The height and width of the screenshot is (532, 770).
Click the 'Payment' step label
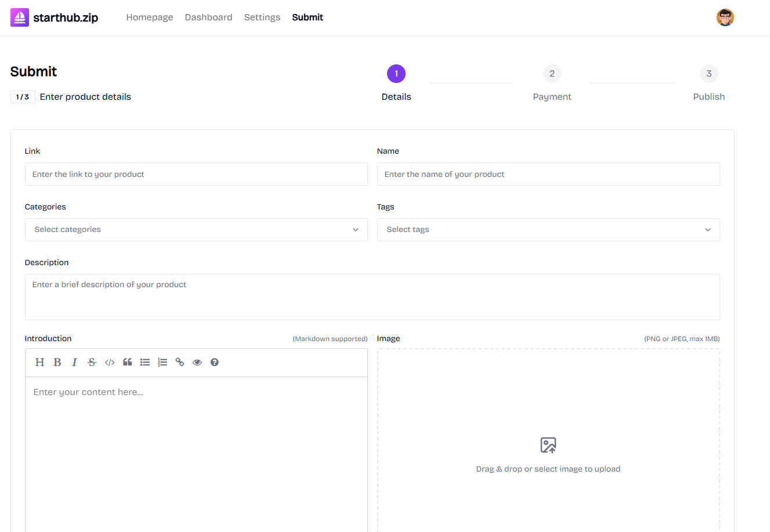552,97
